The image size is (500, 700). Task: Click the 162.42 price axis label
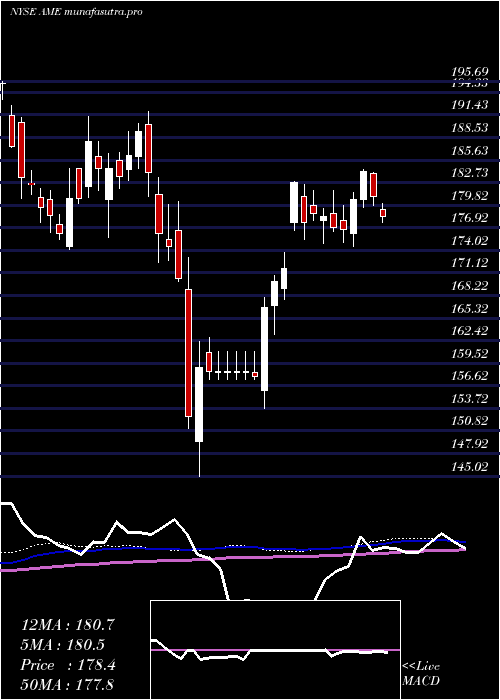(469, 331)
